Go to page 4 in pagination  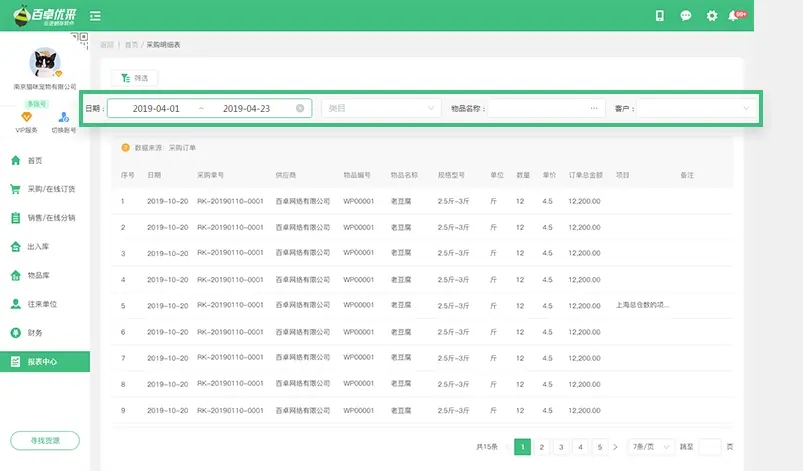[x=580, y=447]
